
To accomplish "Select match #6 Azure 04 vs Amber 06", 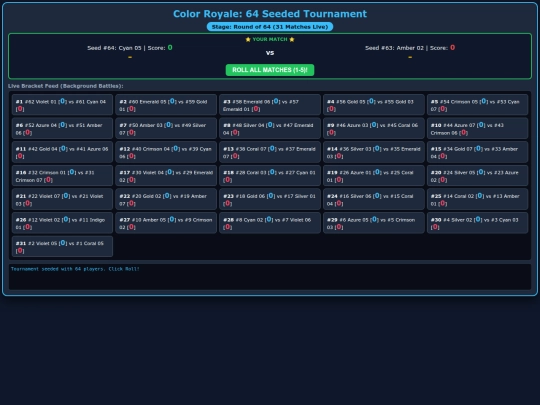I will pos(62,128).
